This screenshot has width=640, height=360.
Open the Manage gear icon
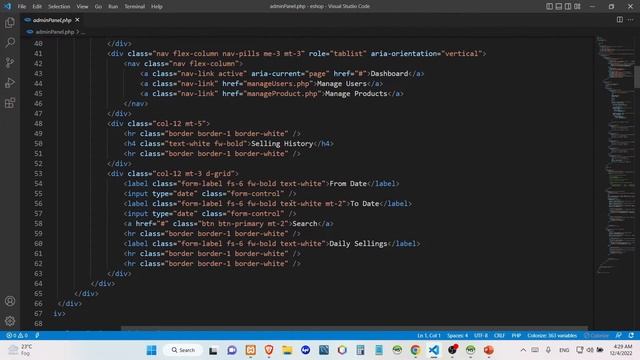click(10, 321)
